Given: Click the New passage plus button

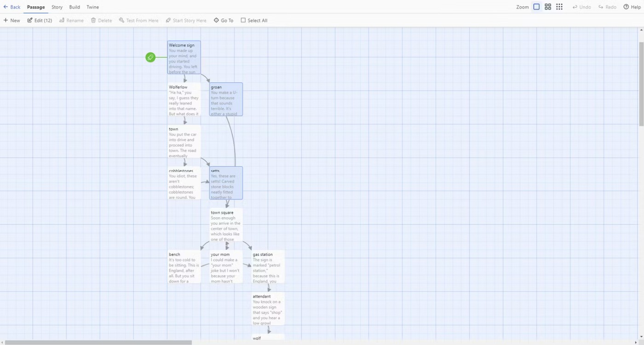Looking at the screenshot, I should click(x=12, y=20).
